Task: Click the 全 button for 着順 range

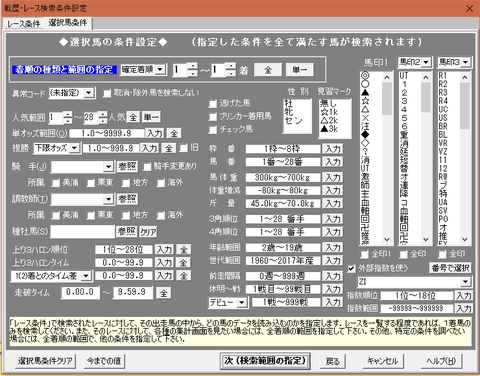Action: (x=268, y=70)
